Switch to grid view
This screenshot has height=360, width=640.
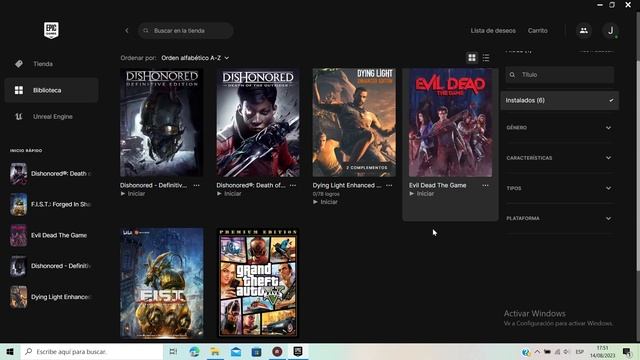tap(472, 58)
